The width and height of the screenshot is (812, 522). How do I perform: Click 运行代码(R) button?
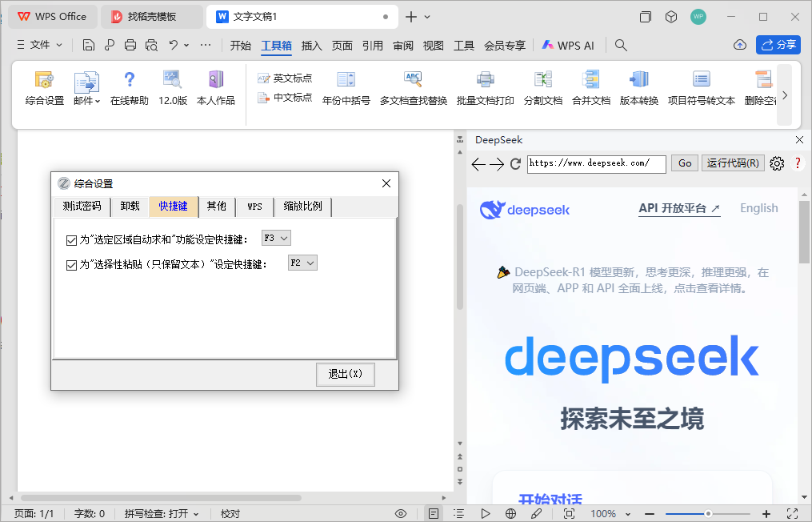(x=733, y=163)
